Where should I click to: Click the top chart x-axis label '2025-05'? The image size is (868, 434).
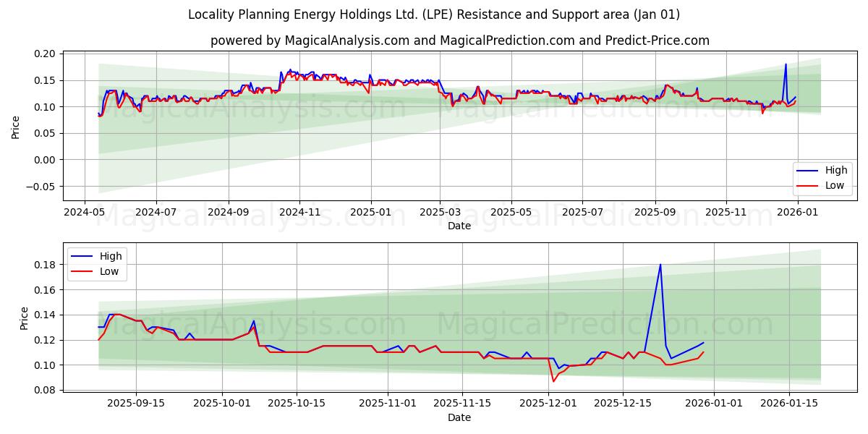click(511, 213)
